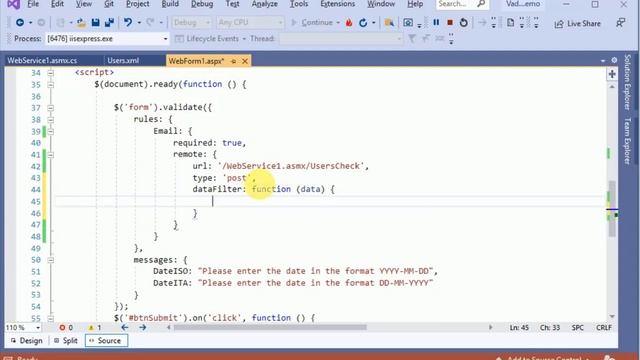The width and height of the screenshot is (640, 360).
Task: Click in the title bar Search box
Action: click(x=456, y=4)
